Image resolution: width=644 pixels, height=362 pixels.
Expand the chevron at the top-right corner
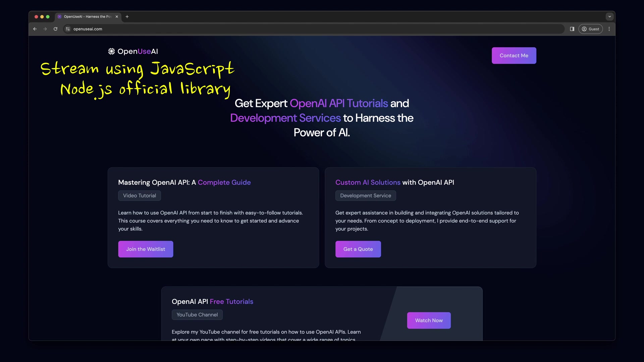609,16
